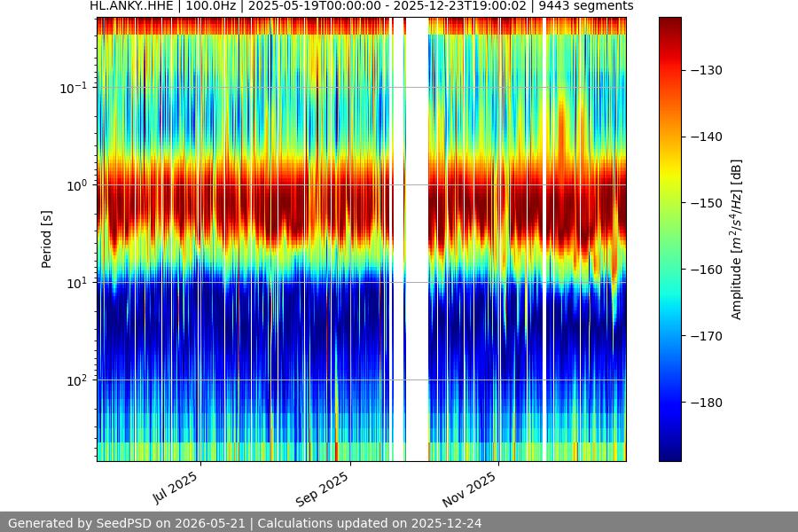Click the plot title starting 'HL.ANKY..HHE'
The width and height of the screenshot is (798, 532).
tap(362, 6)
